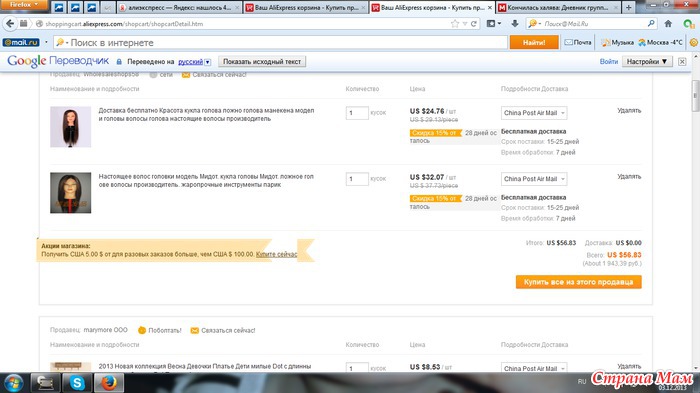Open the 'Музыка' toolbar shortcut
The height and width of the screenshot is (393, 700).
(x=617, y=42)
